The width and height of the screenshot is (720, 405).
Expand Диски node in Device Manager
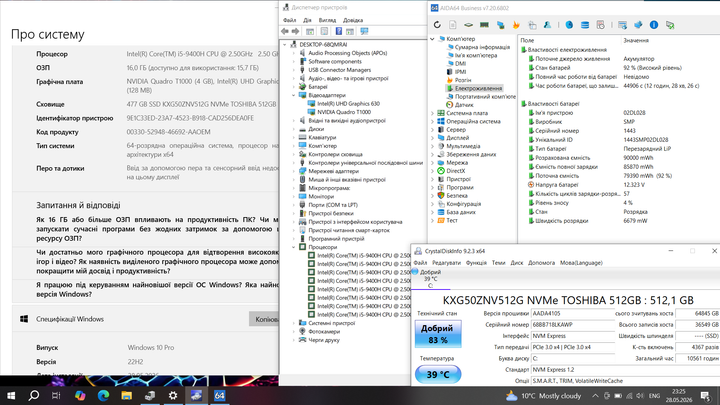(294, 129)
